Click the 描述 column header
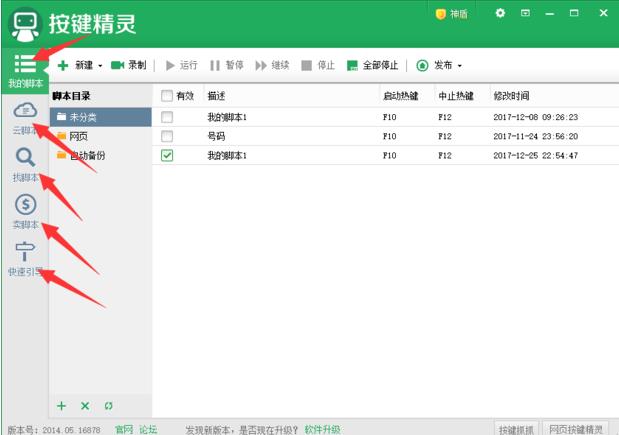Screen dimensions: 619x435 point(216,96)
